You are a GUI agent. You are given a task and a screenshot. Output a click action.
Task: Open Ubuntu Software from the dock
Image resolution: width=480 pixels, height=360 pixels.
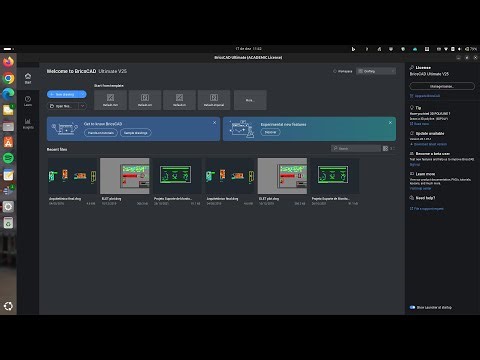[8, 142]
